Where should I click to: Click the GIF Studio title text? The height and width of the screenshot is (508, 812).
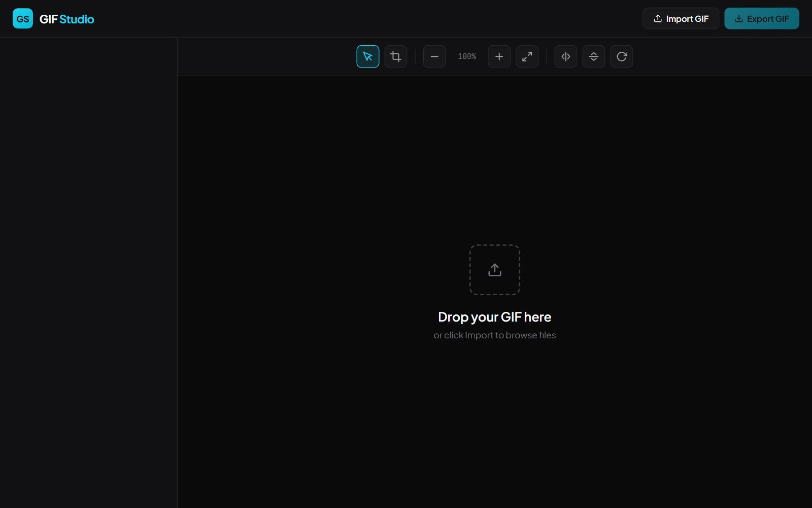[66, 19]
